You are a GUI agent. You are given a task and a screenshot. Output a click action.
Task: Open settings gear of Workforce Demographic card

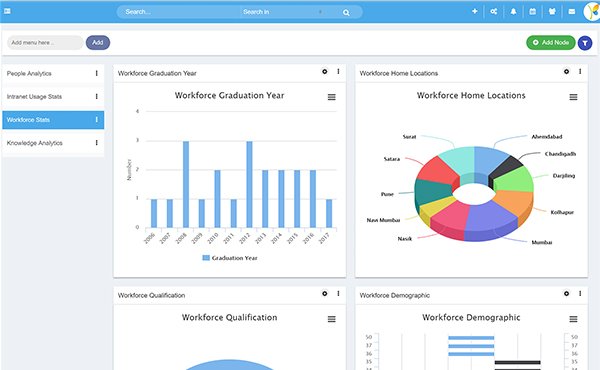click(x=566, y=293)
